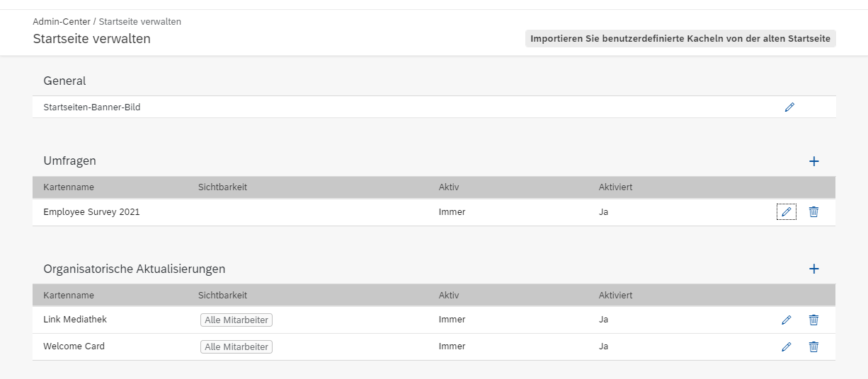Edit the Employee Survey 2021 card
The width and height of the screenshot is (868, 379).
(x=786, y=211)
